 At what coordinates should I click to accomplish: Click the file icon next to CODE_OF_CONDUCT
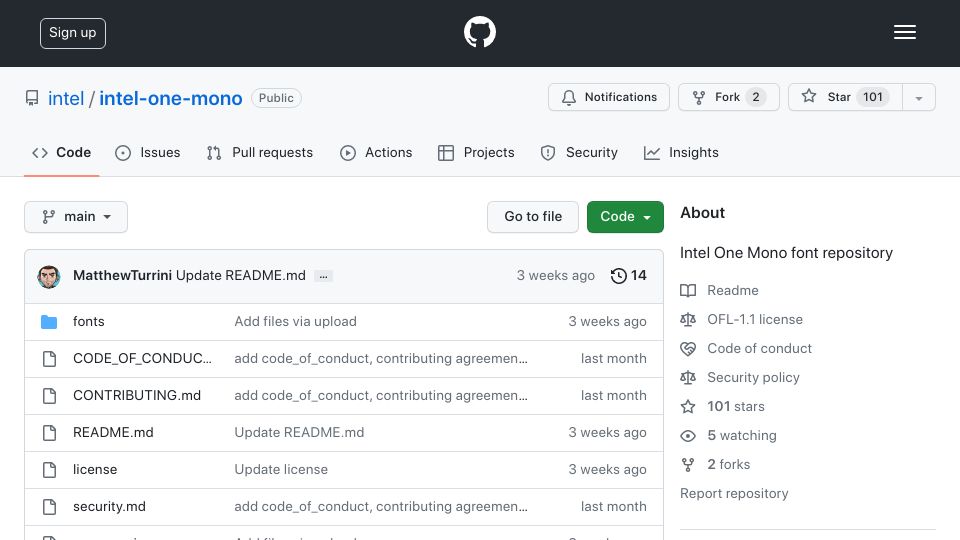point(50,359)
